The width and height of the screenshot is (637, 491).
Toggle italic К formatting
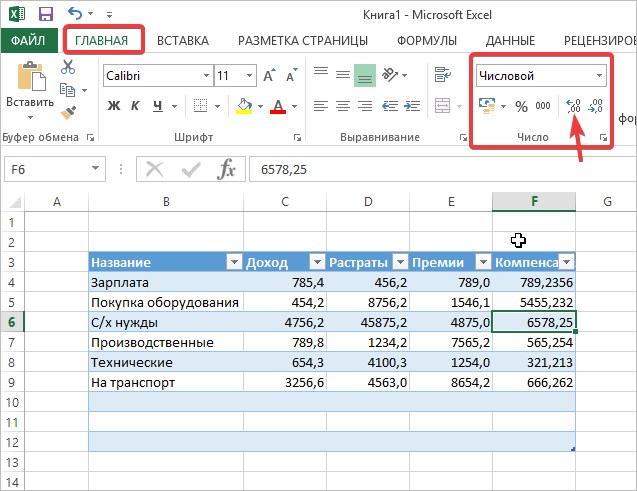tap(135, 106)
